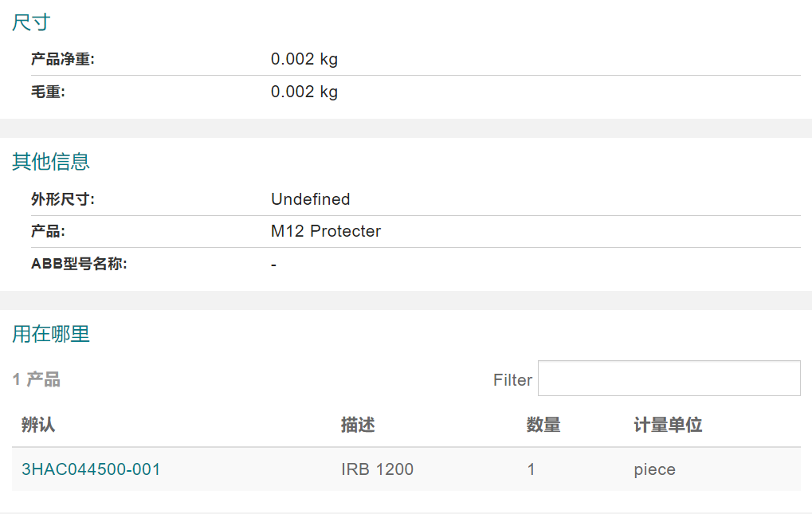The width and height of the screenshot is (812, 514).
Task: Select the 产品净重 weight value 0.002 kg
Action: 304,59
